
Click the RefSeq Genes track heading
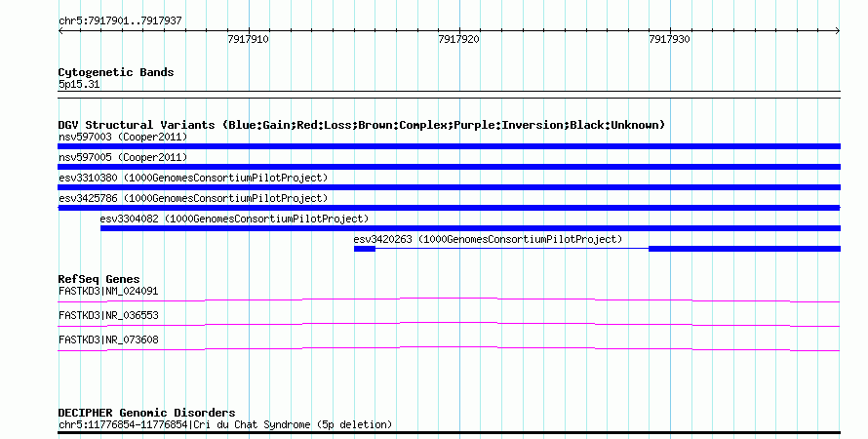tap(99, 279)
